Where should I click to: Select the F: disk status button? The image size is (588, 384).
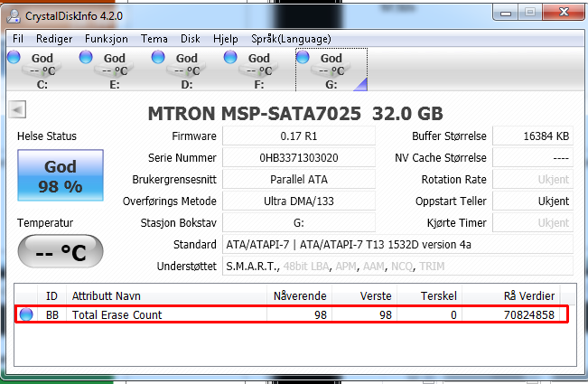258,70
